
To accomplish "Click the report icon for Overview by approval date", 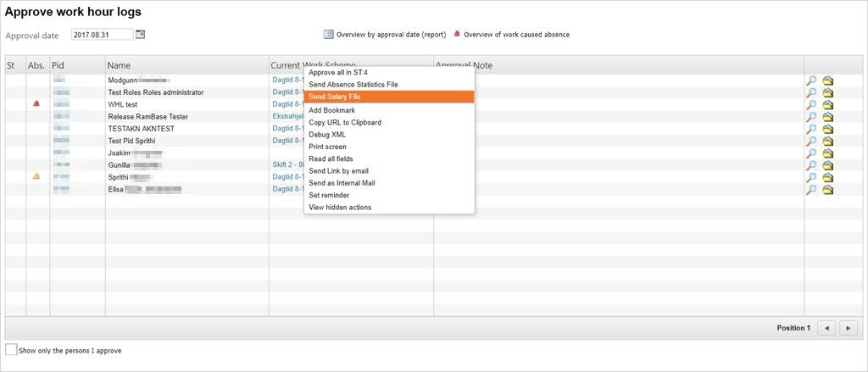I will click(x=328, y=35).
